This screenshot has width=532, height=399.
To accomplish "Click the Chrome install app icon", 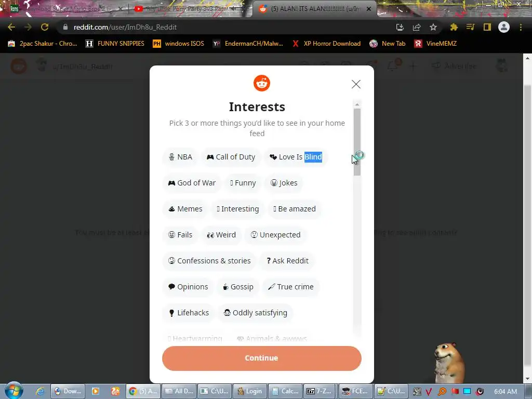I will [400, 27].
